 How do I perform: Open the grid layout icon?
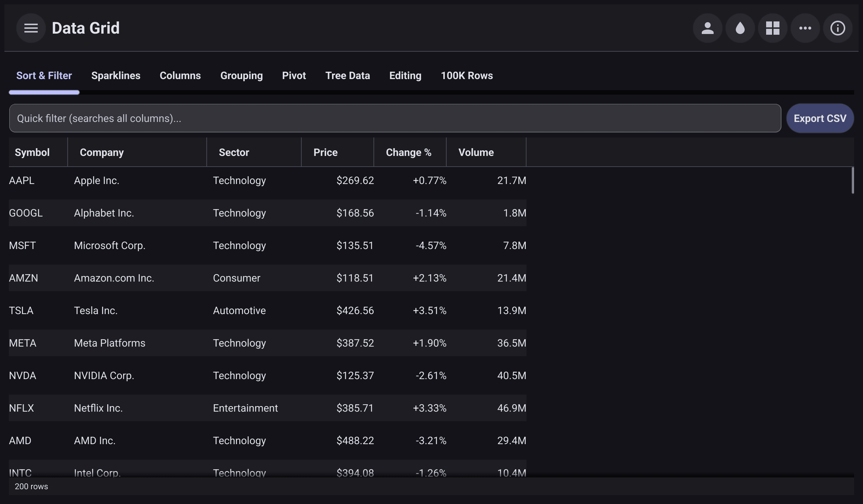tap(772, 28)
